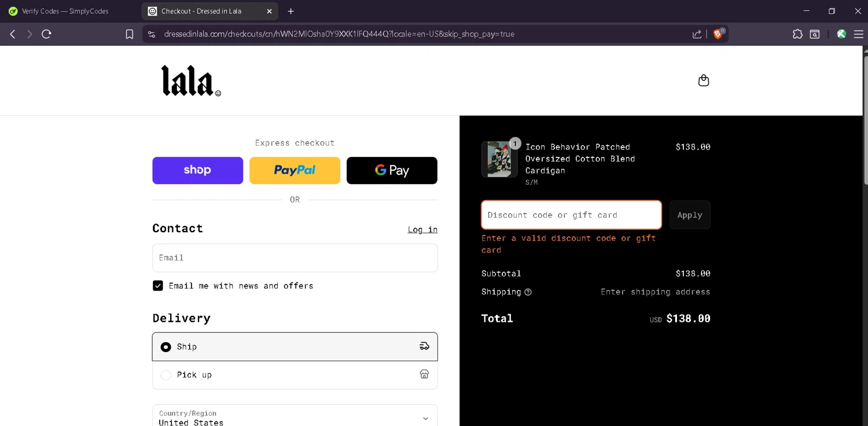This screenshot has width=868, height=426.
Task: Click the delivery truck icon in Ship row
Action: tap(424, 346)
